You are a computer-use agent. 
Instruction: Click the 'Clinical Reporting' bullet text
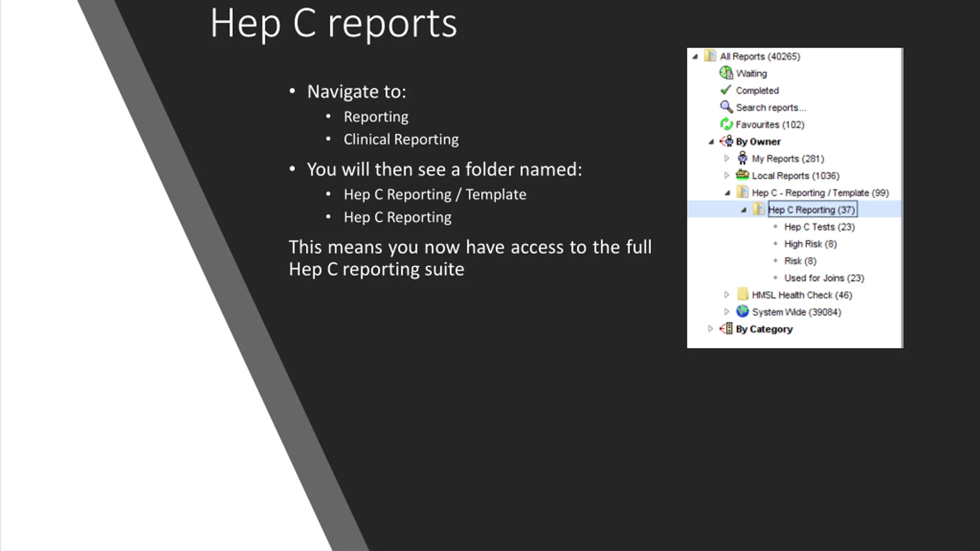pyautogui.click(x=401, y=139)
